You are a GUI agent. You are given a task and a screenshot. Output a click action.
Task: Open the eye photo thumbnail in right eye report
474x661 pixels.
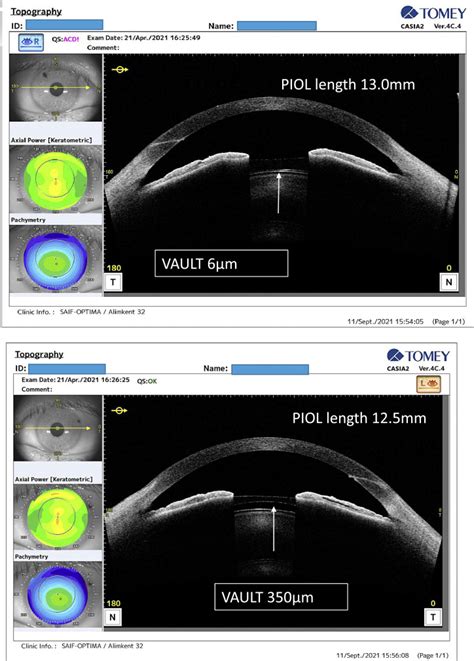coord(56,88)
